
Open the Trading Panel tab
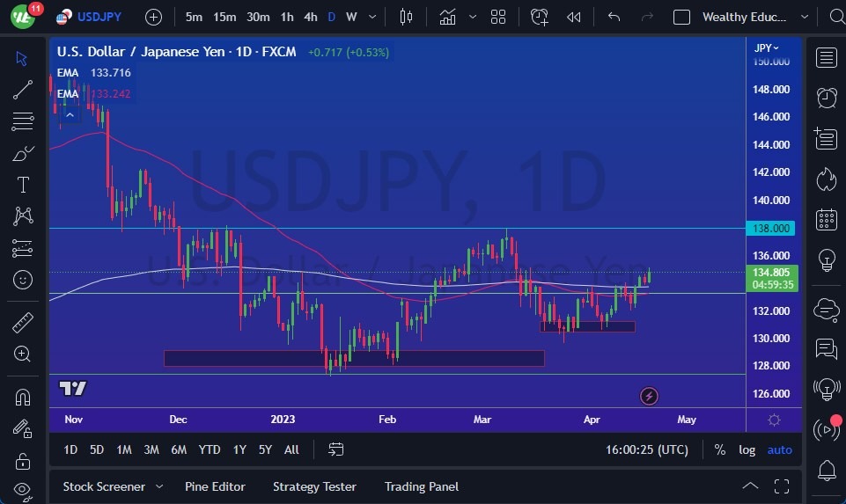coord(422,486)
